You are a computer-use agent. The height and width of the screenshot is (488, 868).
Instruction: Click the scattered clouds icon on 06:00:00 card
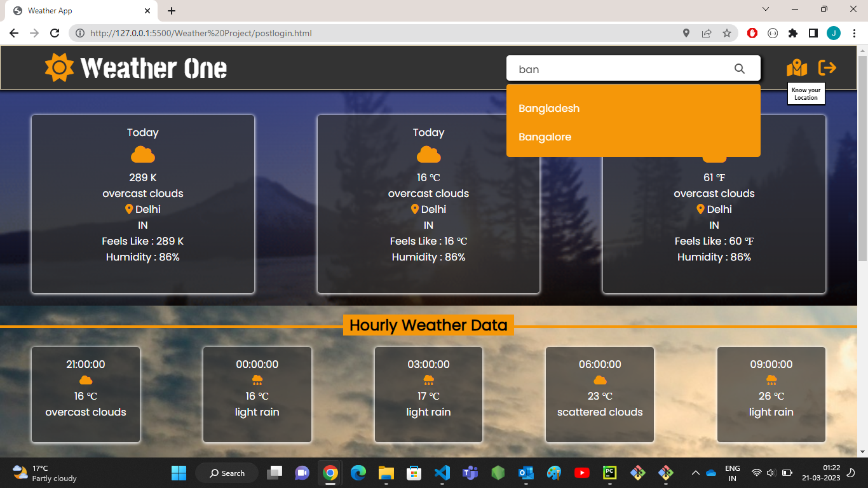click(x=599, y=379)
